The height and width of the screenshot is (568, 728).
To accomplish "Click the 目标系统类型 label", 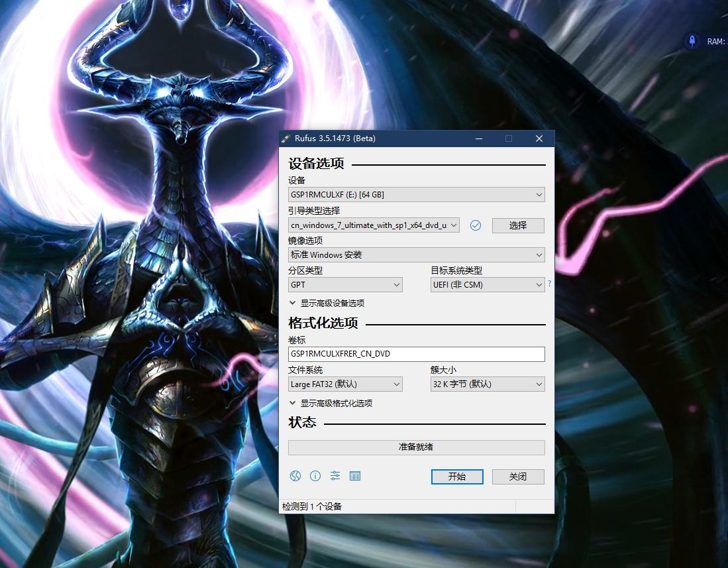I will coord(456,270).
